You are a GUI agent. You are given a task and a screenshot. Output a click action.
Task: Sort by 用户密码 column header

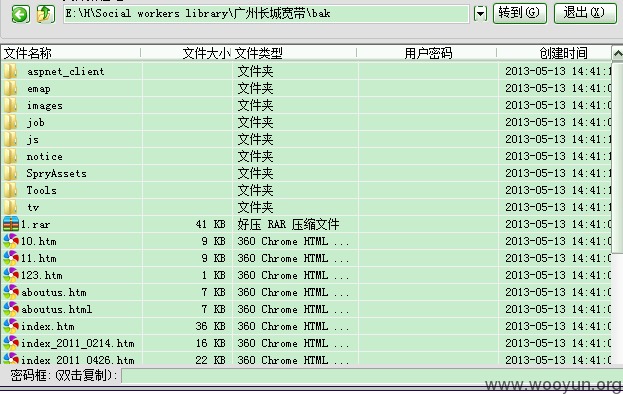[427, 53]
